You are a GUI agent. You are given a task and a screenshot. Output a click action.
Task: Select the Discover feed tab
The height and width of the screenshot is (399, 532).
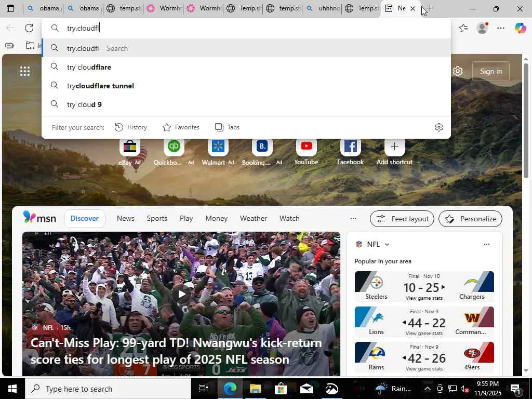point(85,219)
